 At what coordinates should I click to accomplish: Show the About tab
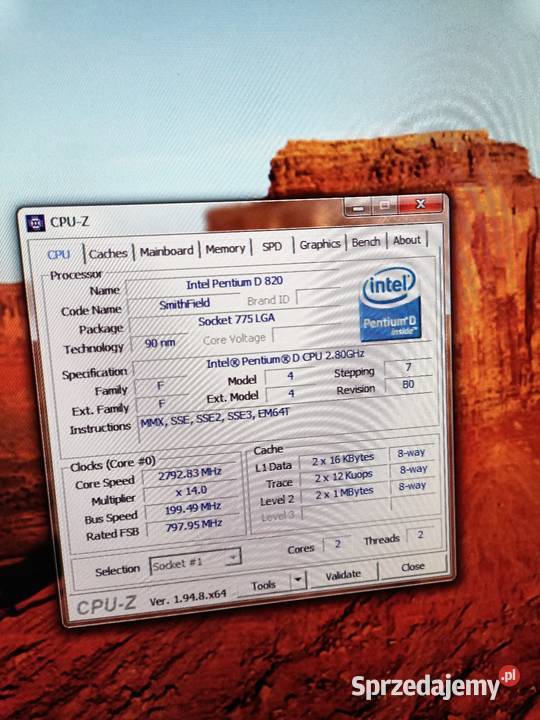click(x=407, y=240)
